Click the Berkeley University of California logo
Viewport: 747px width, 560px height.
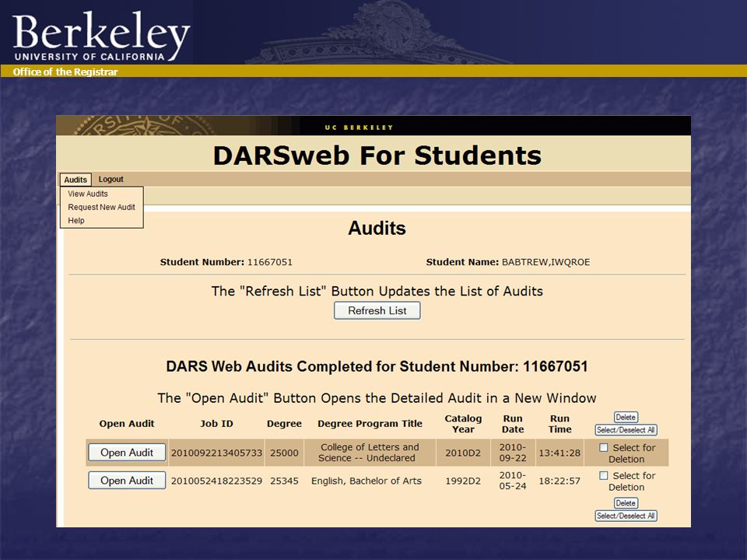[x=101, y=37]
